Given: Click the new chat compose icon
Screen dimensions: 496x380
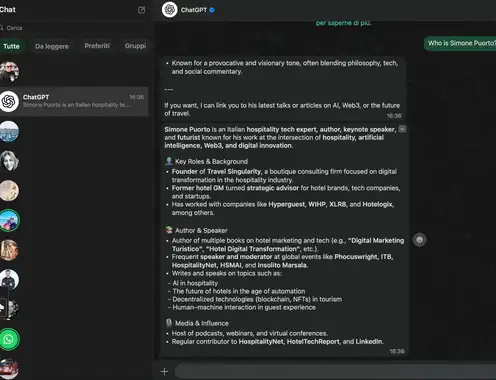Looking at the screenshot, I should 141,10.
